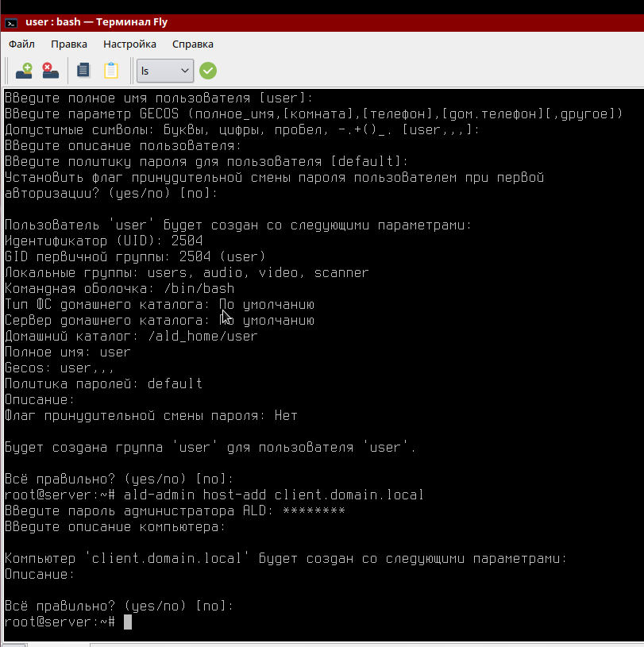The width and height of the screenshot is (644, 647).
Task: Click the green checkmark run command icon
Action: pyautogui.click(x=208, y=71)
